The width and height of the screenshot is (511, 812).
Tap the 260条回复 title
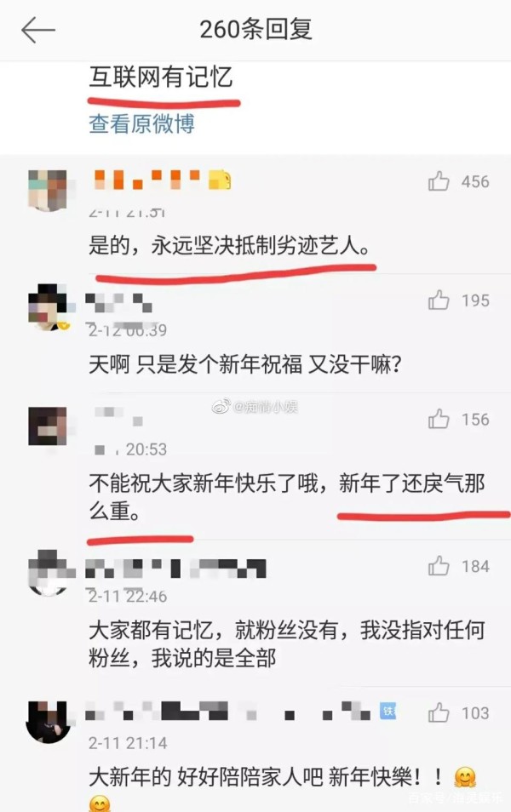click(256, 30)
